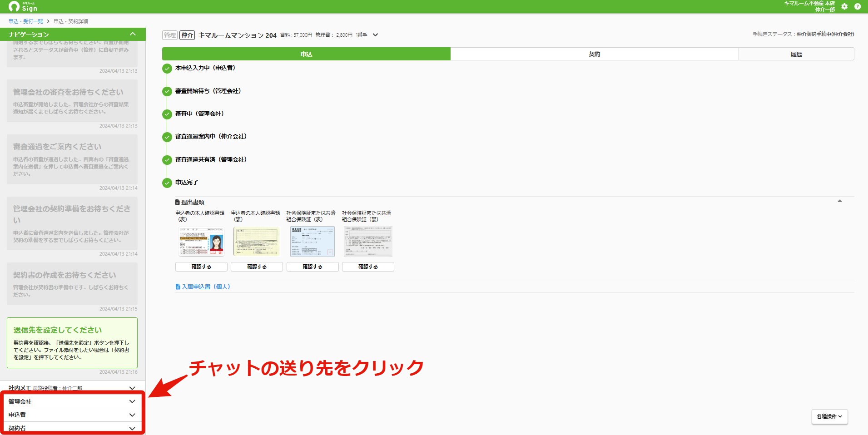Viewport: 868px width, 435px height.
Task: Click checkmark icon for 審査中 step
Action: tap(167, 114)
